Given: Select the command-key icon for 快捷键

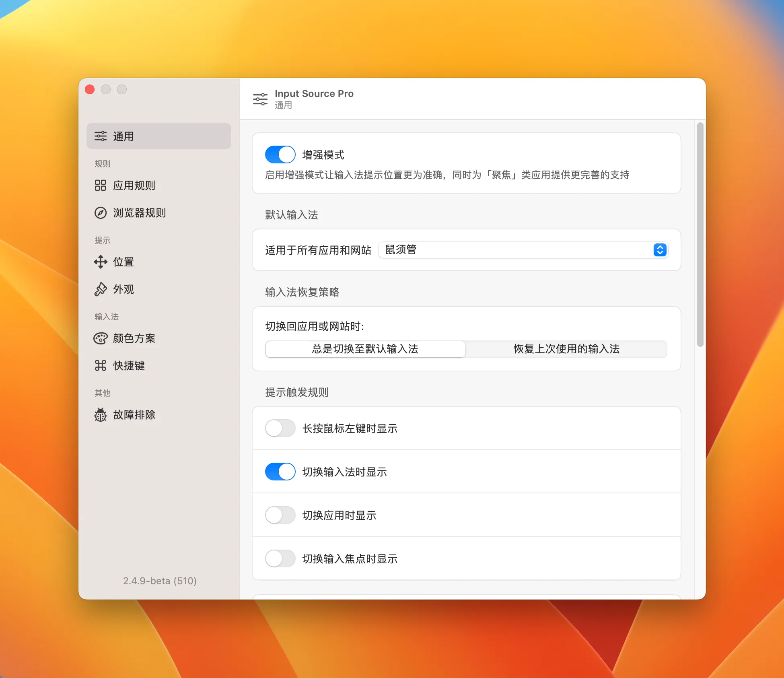Looking at the screenshot, I should click(100, 366).
